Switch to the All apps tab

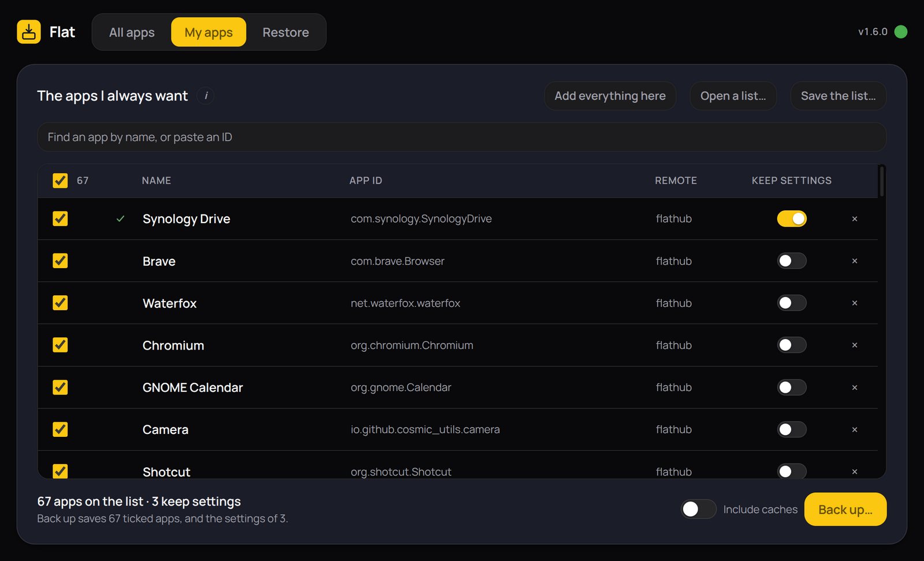pos(132,32)
